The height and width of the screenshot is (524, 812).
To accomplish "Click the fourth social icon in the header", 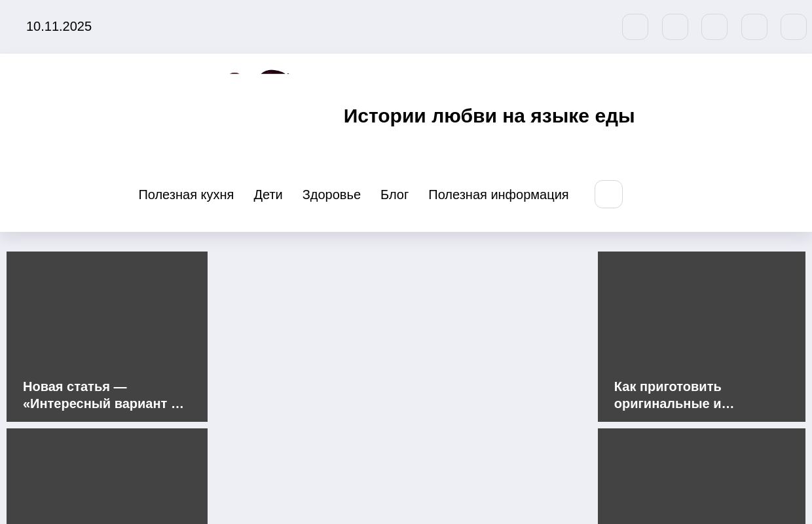I will [754, 27].
